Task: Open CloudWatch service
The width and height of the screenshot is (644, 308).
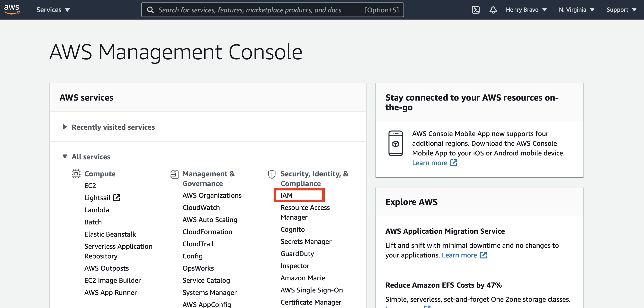Action: coord(201,207)
